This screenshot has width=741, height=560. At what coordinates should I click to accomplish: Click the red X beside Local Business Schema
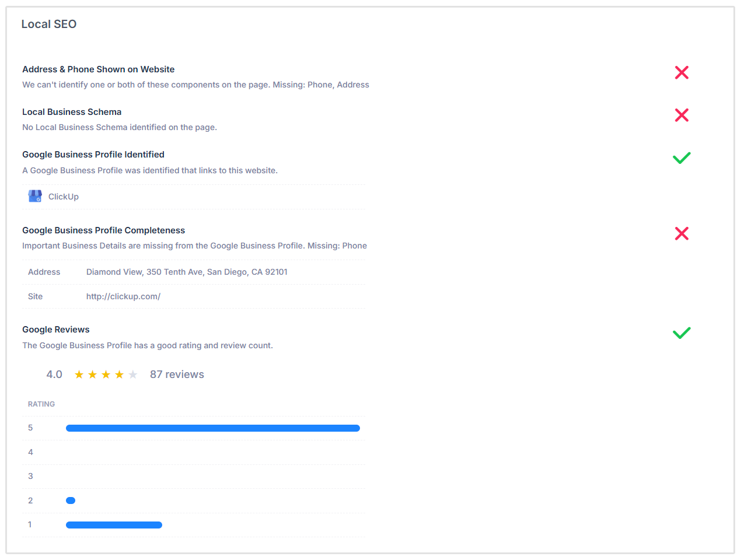pos(681,115)
